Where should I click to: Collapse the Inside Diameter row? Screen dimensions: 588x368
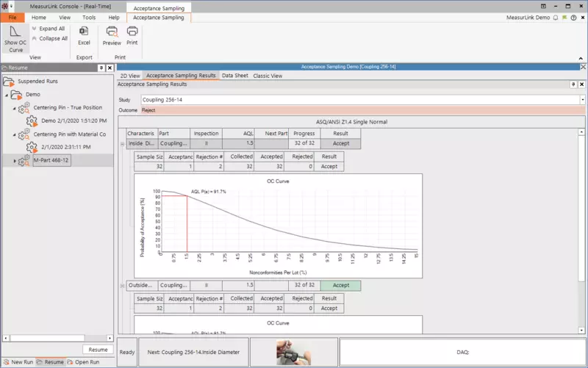122,144
